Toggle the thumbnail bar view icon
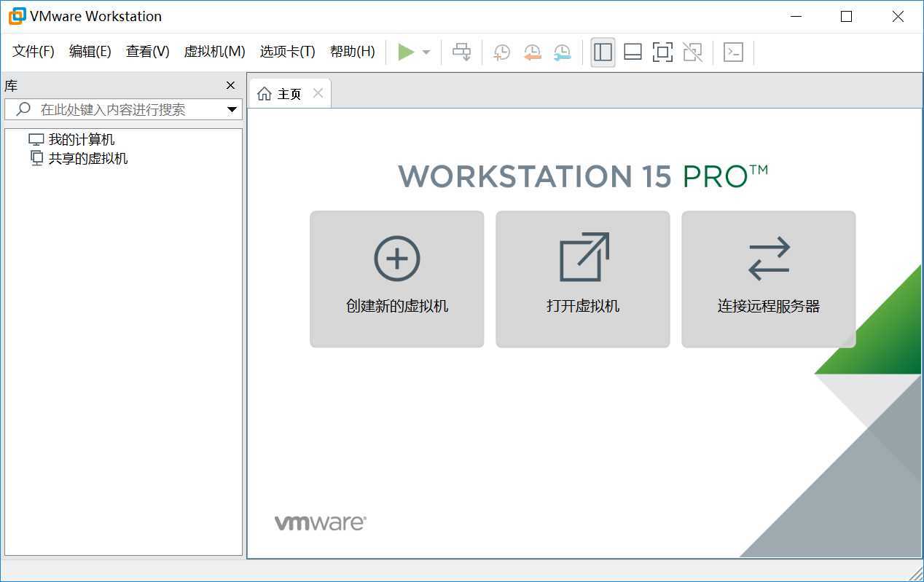 pos(633,52)
